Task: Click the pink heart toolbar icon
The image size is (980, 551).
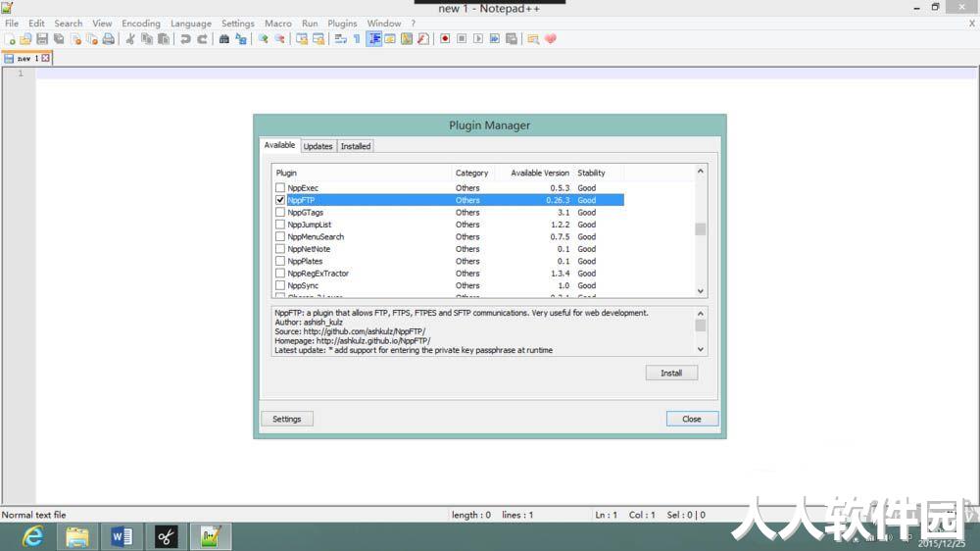Action: [x=550, y=39]
